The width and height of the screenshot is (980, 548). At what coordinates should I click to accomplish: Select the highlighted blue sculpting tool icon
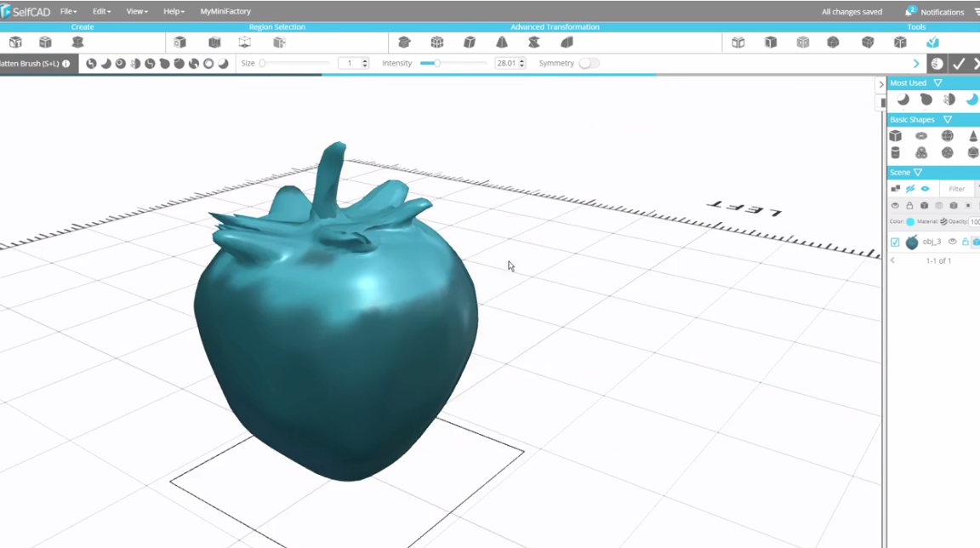click(932, 43)
